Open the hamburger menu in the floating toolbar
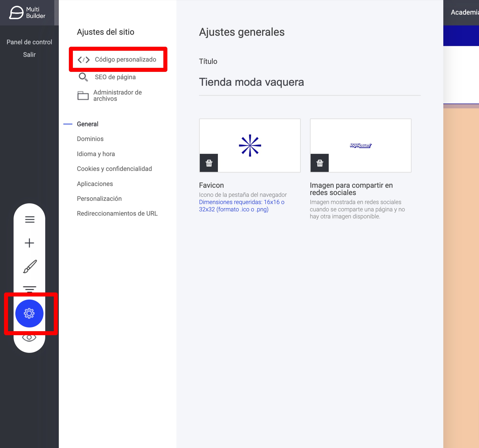Viewport: 479px width, 448px height. click(x=30, y=219)
